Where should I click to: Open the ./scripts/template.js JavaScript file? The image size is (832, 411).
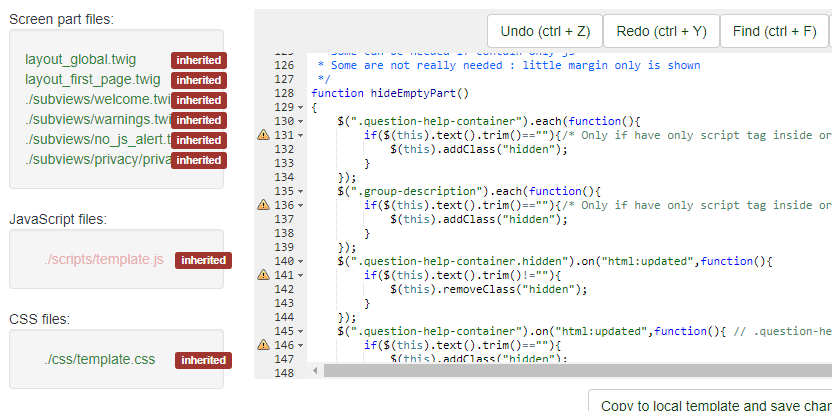pyautogui.click(x=103, y=260)
